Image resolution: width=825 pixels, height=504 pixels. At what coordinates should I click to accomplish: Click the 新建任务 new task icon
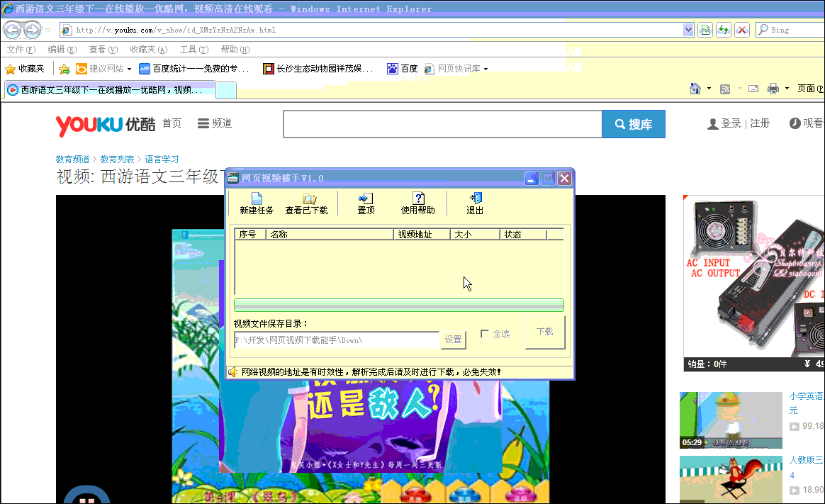pyautogui.click(x=257, y=203)
